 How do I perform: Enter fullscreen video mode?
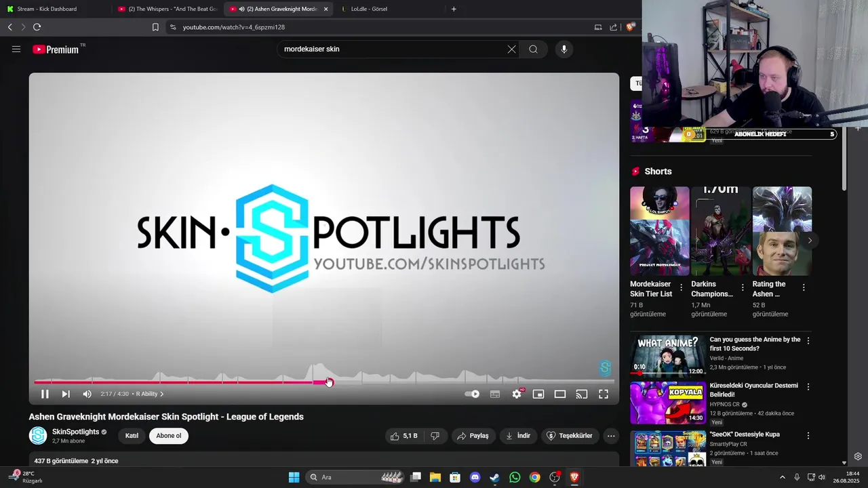tap(604, 394)
